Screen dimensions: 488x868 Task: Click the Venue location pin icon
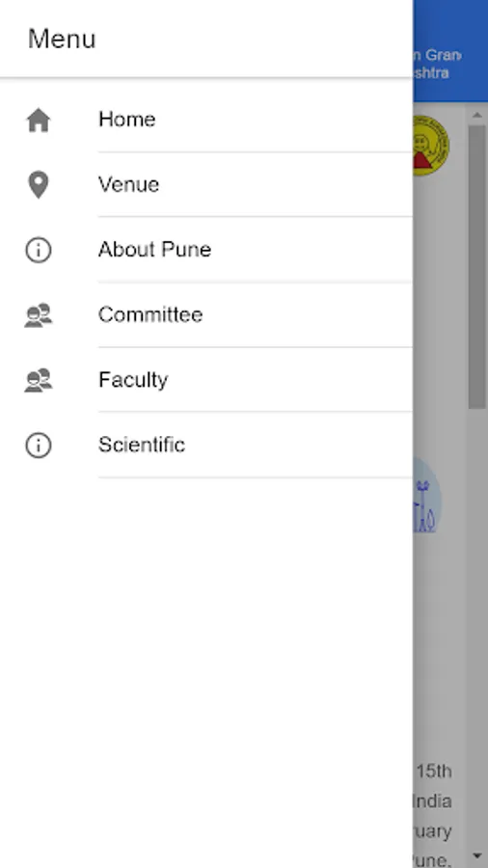[39, 185]
